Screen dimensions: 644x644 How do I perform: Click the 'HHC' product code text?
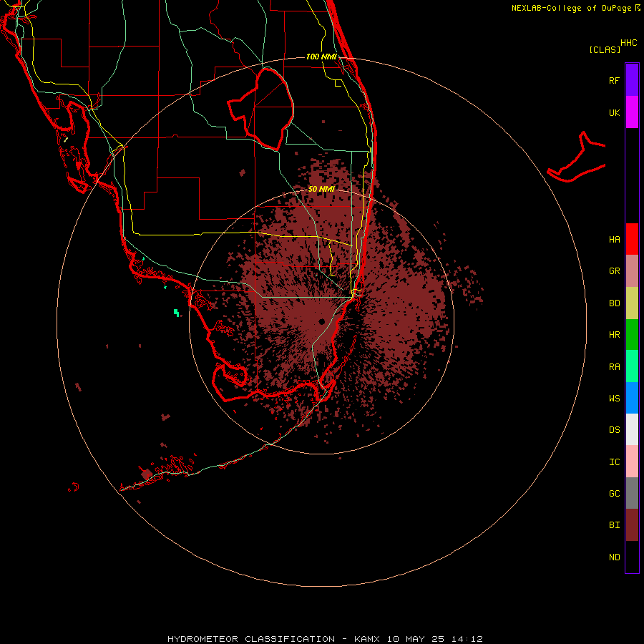pyautogui.click(x=629, y=43)
